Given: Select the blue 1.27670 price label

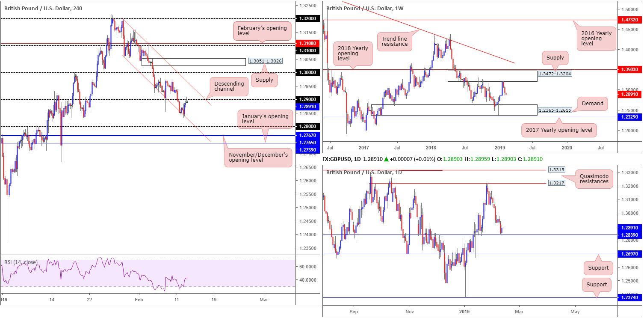Looking at the screenshot, I should click(x=309, y=136).
